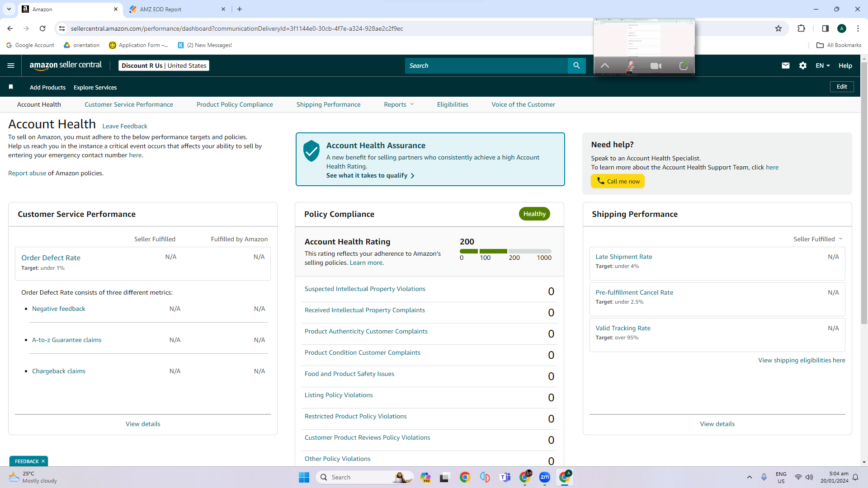View site information icon in address bar

pos(62,28)
